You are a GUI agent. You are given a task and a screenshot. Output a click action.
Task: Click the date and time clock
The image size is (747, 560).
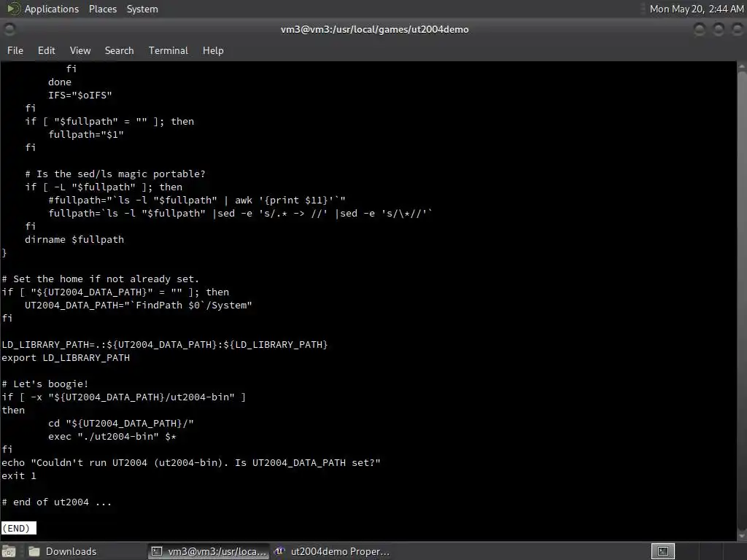[696, 9]
